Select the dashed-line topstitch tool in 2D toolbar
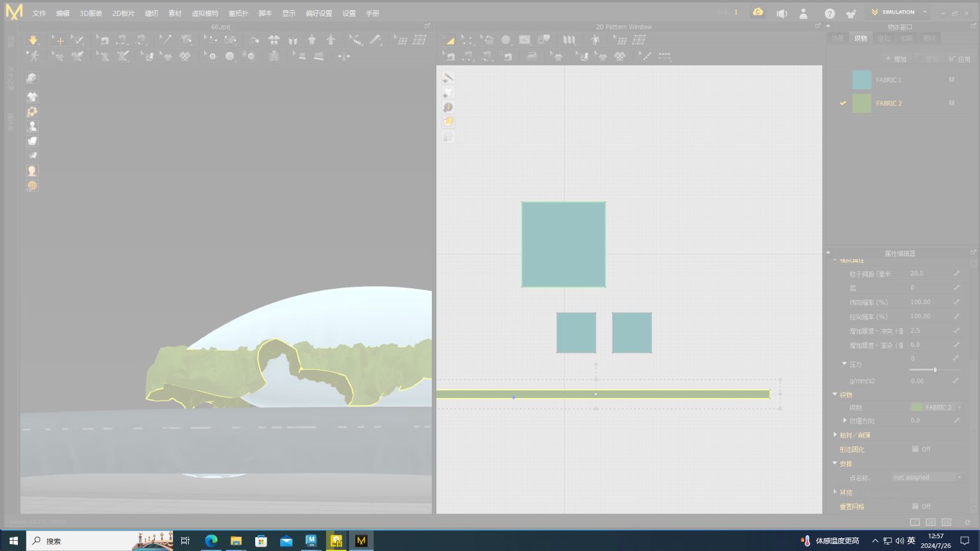 click(665, 56)
